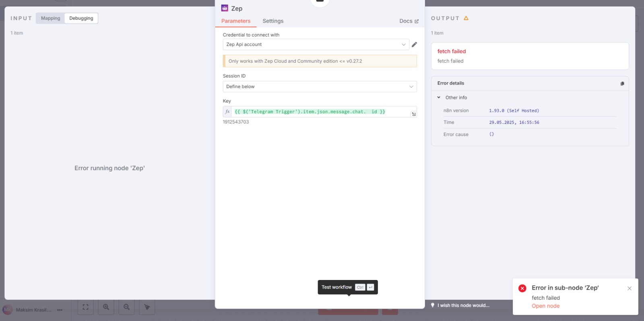The width and height of the screenshot is (644, 321).
Task: Dismiss the 'Error in sub-node Zep' notification
Action: [x=630, y=288]
